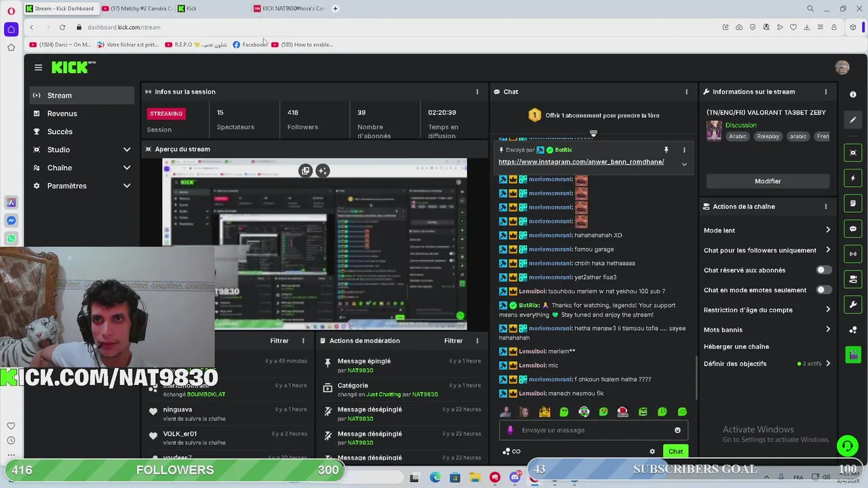The image size is (868, 488).
Task: Open Chat panel three-dot menu
Action: [x=686, y=91]
